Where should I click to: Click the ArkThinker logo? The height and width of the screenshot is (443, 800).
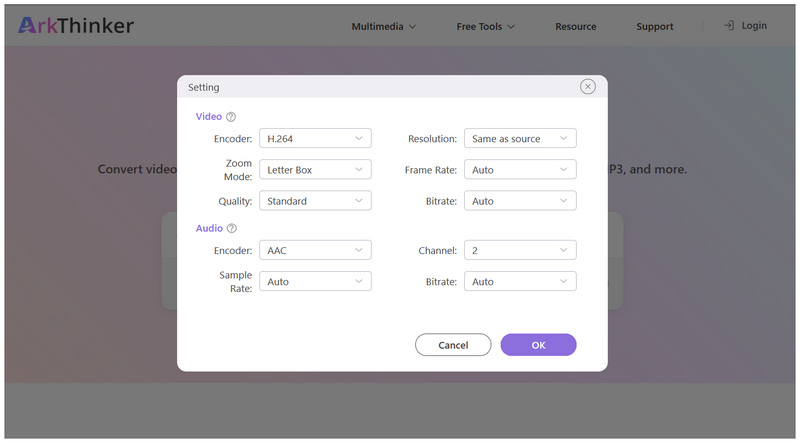click(x=76, y=26)
